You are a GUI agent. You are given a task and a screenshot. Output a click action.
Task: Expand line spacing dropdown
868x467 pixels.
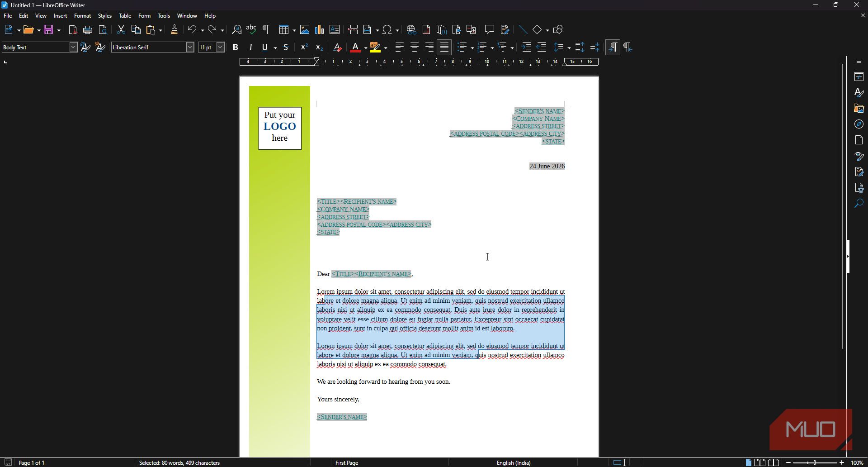coord(569,48)
